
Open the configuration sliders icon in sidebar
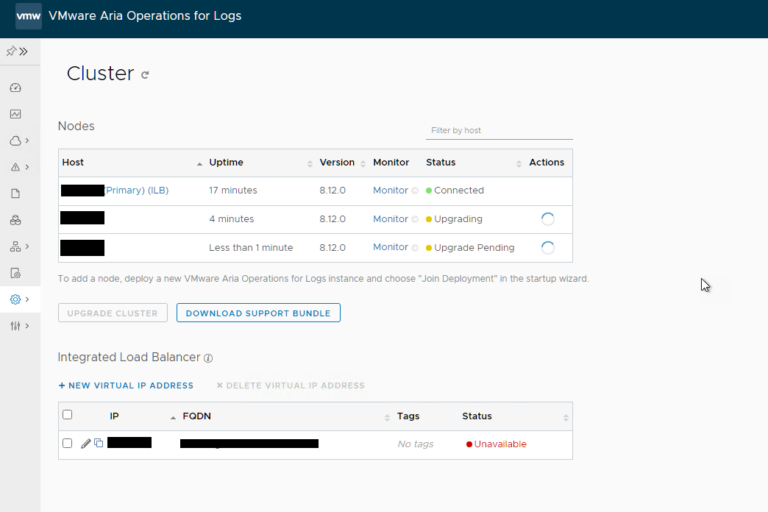click(16, 326)
